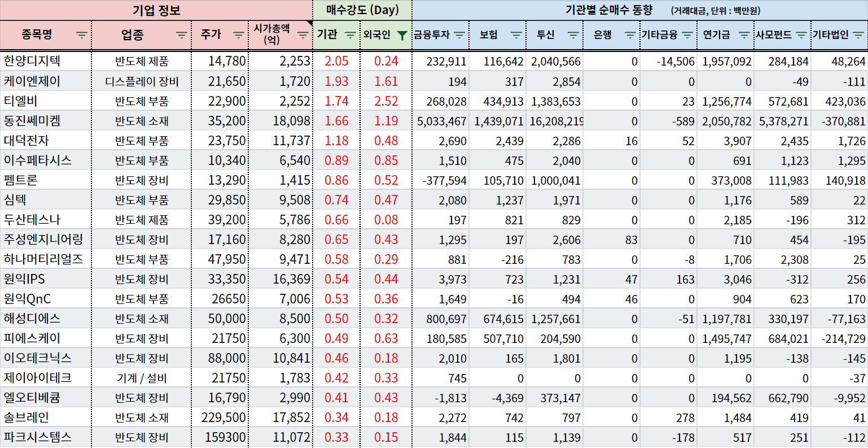
Task: Click the -14,506 기타금융 net-buy cell
Action: tap(669, 62)
